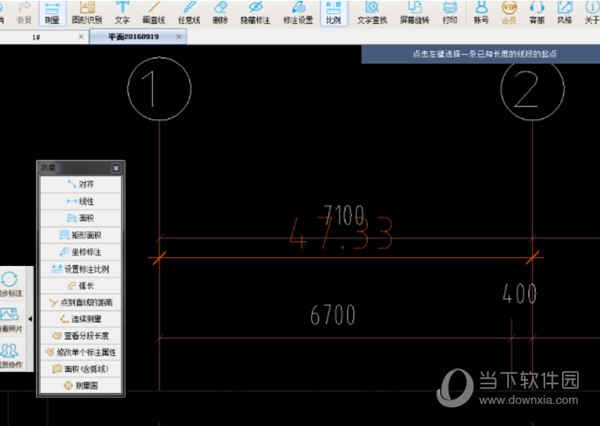Screen dimensions: 600x426
Task: Close the 1# tab
Action: click(81, 37)
